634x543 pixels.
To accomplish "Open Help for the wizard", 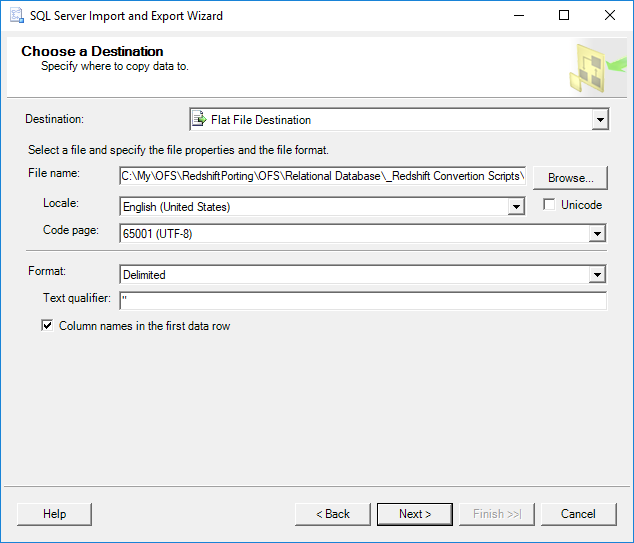I will tap(54, 514).
